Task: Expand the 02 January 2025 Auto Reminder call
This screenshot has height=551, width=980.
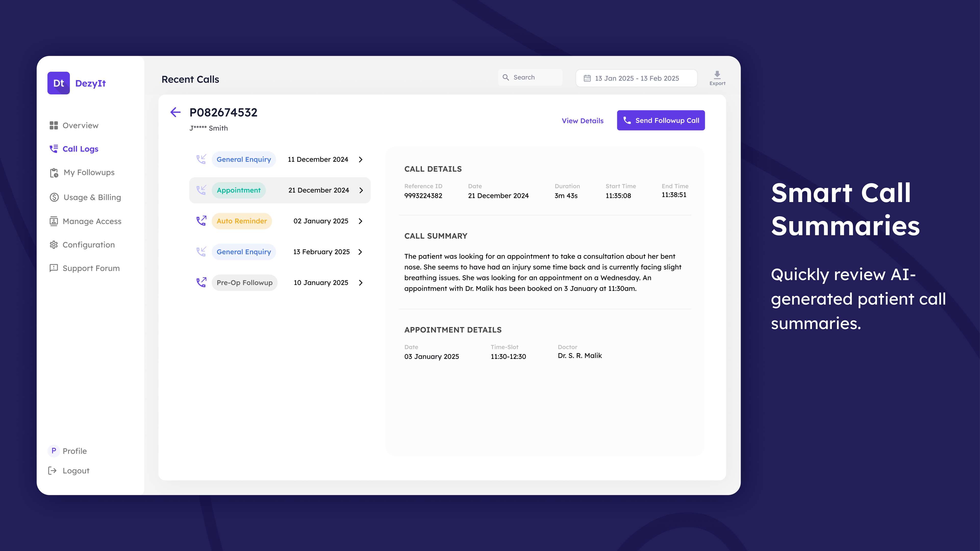Action: [x=361, y=221]
